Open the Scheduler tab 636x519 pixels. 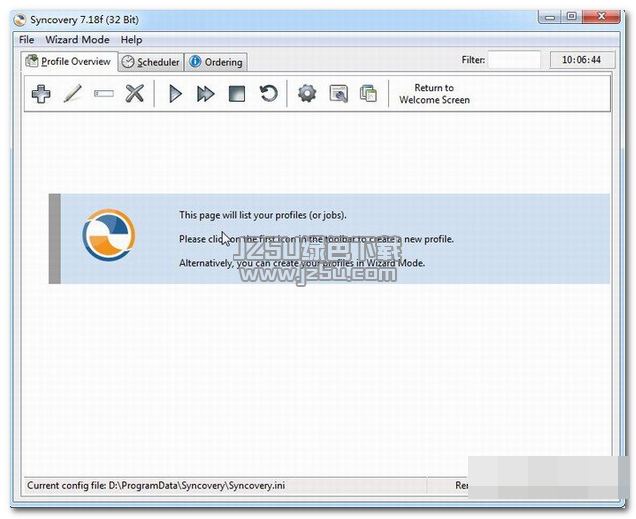[151, 62]
